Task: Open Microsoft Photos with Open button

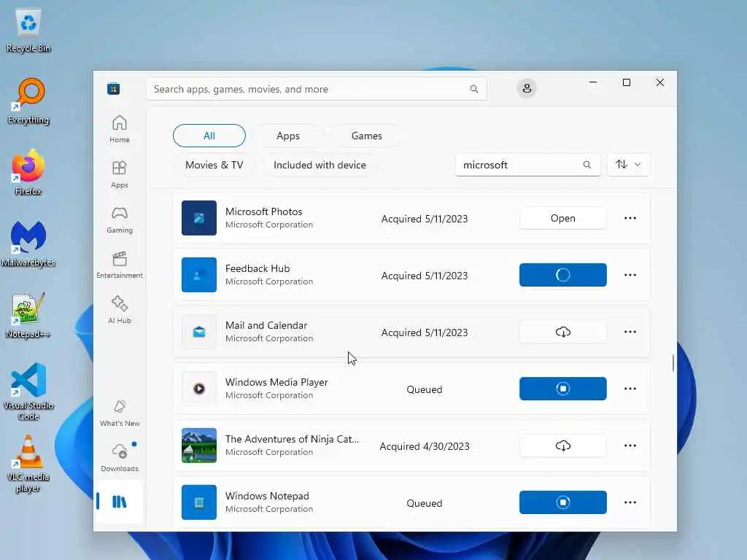Action: (562, 218)
